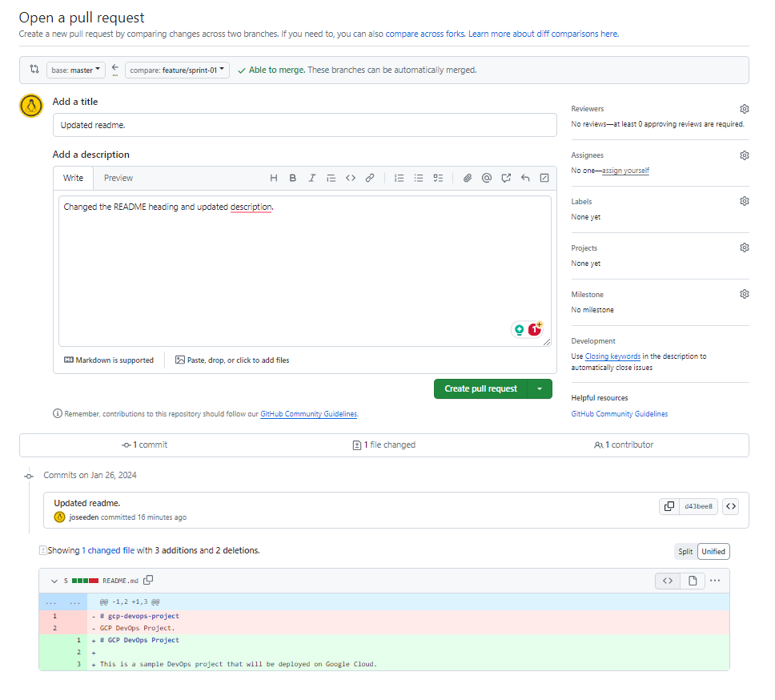This screenshot has height=700, width=775.
Task: Jump to the 1 commit section
Action: tap(144, 445)
